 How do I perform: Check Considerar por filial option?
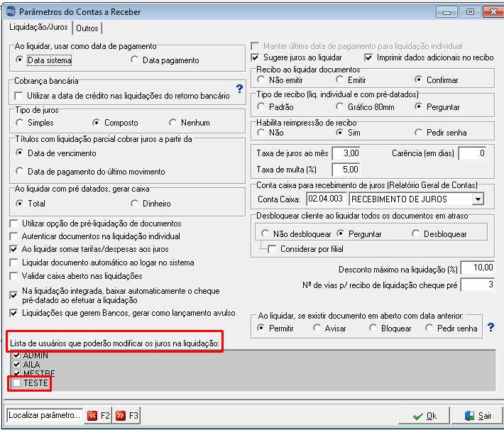point(272,249)
